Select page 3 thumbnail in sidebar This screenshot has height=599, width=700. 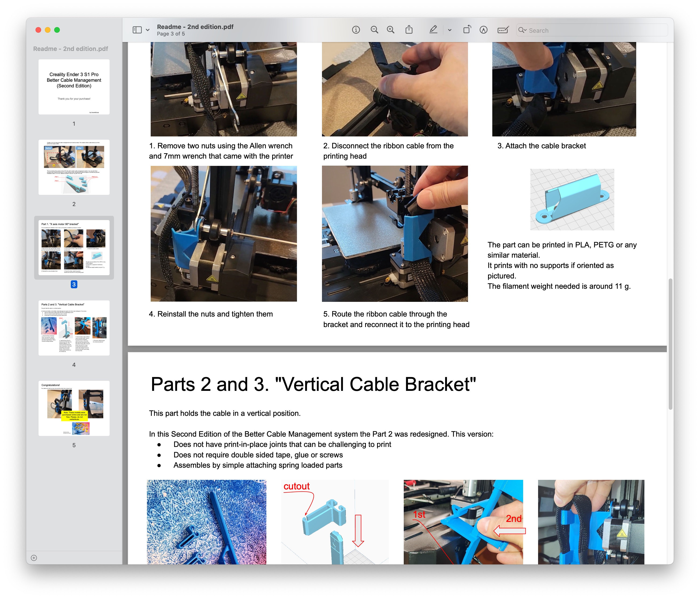(x=74, y=248)
